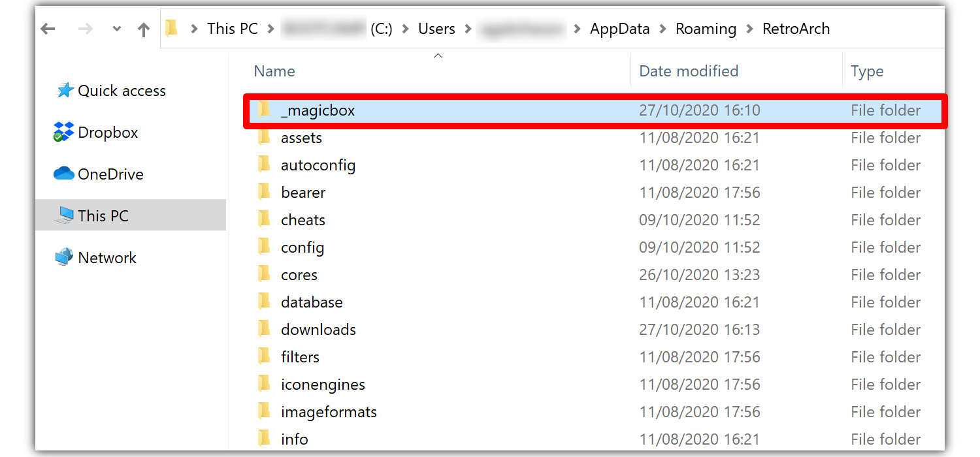Click Roaming in the address path
980x457 pixels.
706,29
